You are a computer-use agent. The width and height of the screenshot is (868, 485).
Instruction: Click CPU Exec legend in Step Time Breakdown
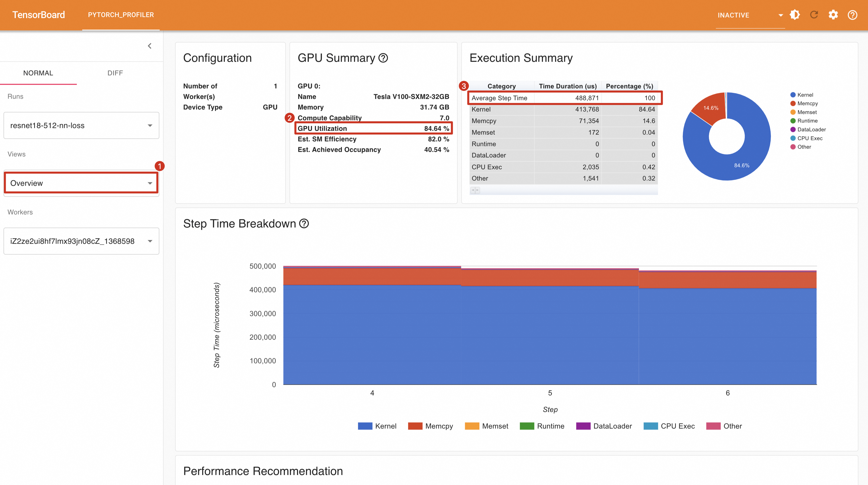[669, 426]
